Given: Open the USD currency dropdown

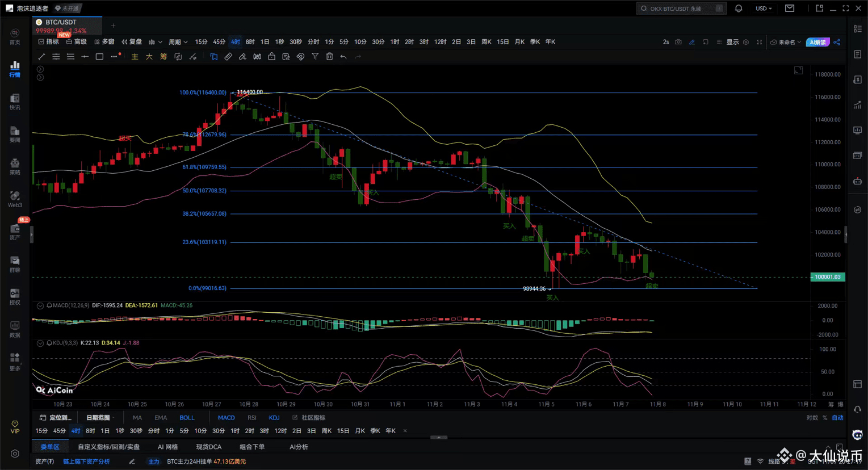Looking at the screenshot, I should pos(763,9).
